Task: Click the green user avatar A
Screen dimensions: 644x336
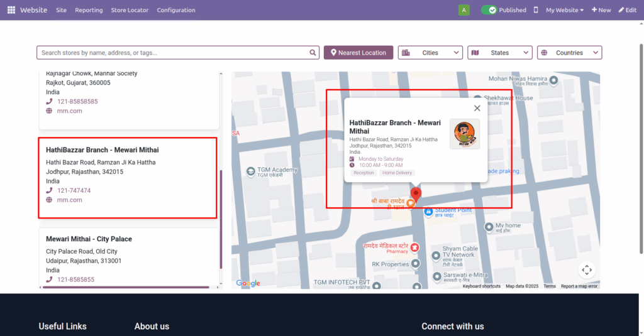Action: click(x=464, y=10)
